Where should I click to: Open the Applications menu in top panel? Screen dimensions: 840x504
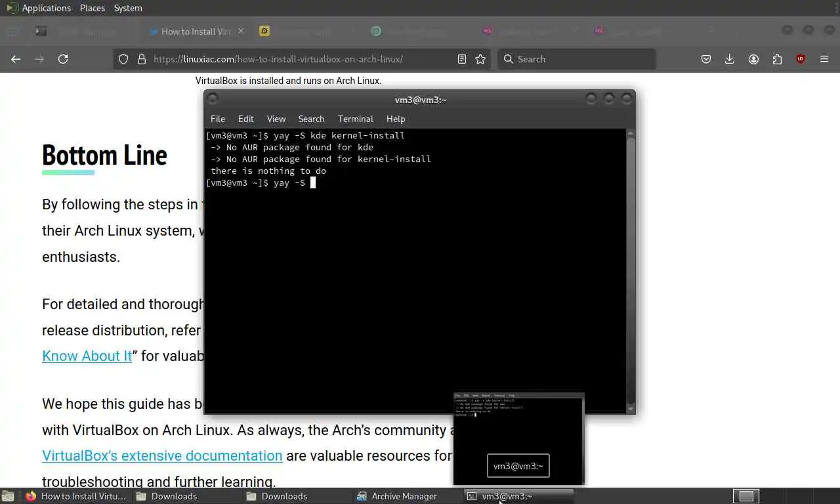pos(46,8)
